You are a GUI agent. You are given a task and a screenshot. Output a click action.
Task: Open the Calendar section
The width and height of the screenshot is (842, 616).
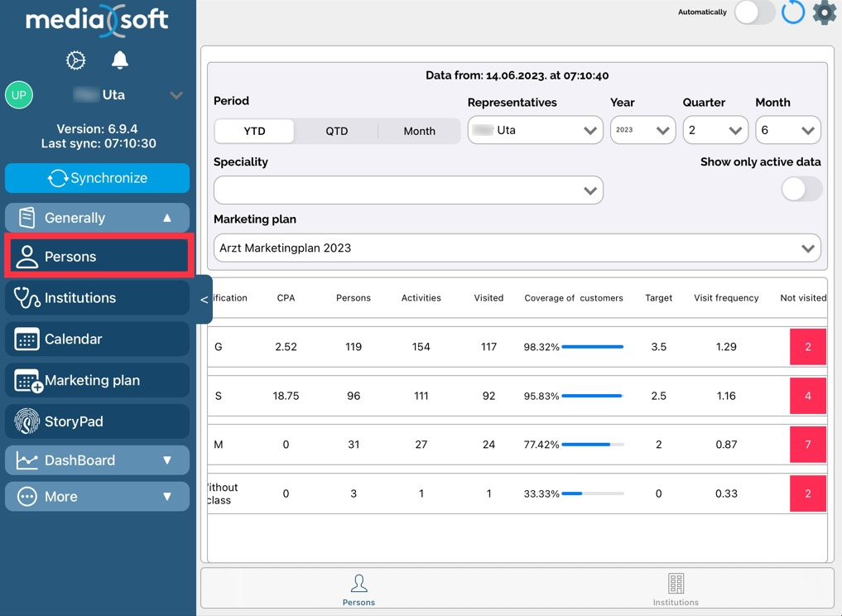pyautogui.click(x=97, y=339)
